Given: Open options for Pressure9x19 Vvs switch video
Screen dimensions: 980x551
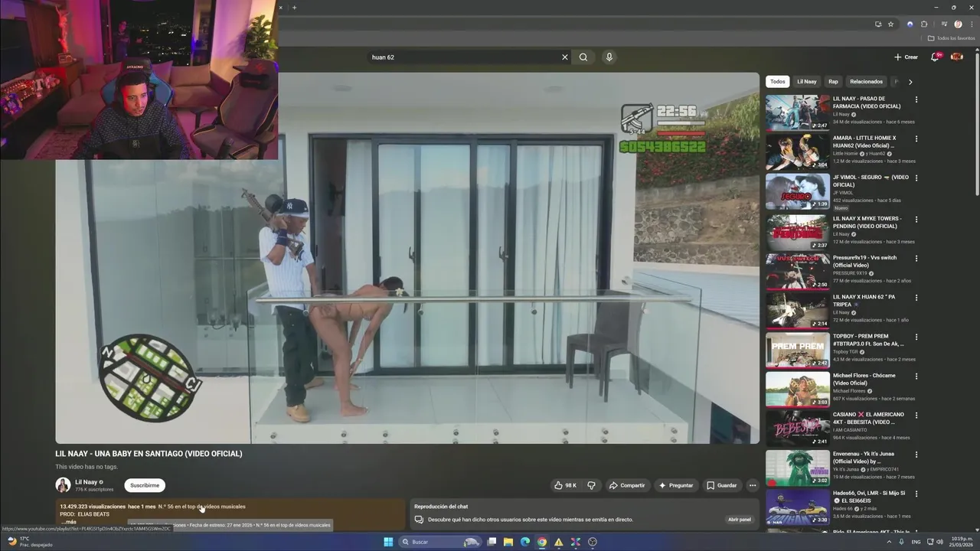Looking at the screenshot, I should (x=916, y=259).
